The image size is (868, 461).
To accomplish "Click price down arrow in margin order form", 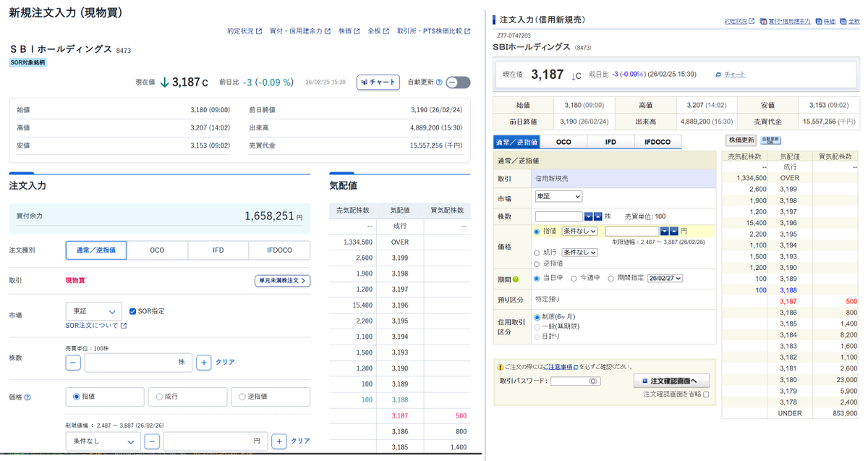I will pyautogui.click(x=665, y=232).
